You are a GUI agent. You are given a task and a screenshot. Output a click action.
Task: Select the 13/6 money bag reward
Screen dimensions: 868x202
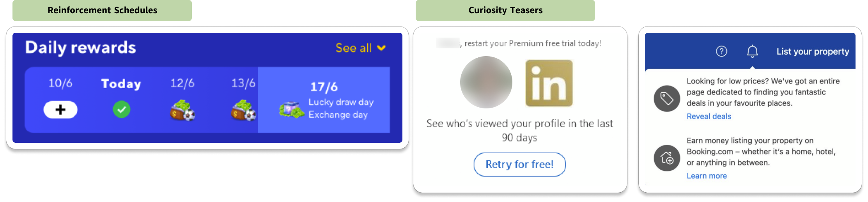(243, 110)
